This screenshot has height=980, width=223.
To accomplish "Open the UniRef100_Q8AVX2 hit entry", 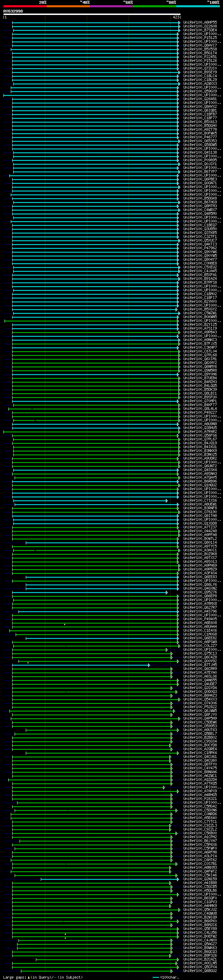I will pos(200,106).
